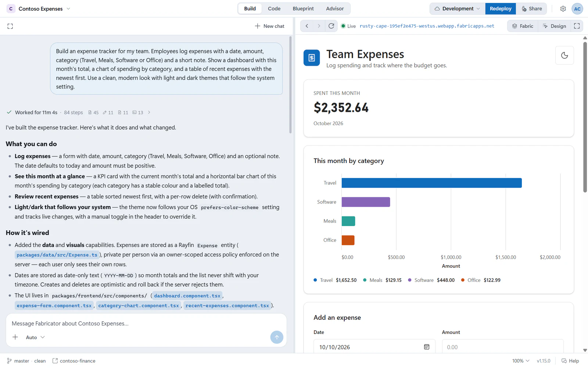Image resolution: width=588 pixels, height=368 pixels.
Task: Open Help in the status bar
Action: [x=570, y=361]
